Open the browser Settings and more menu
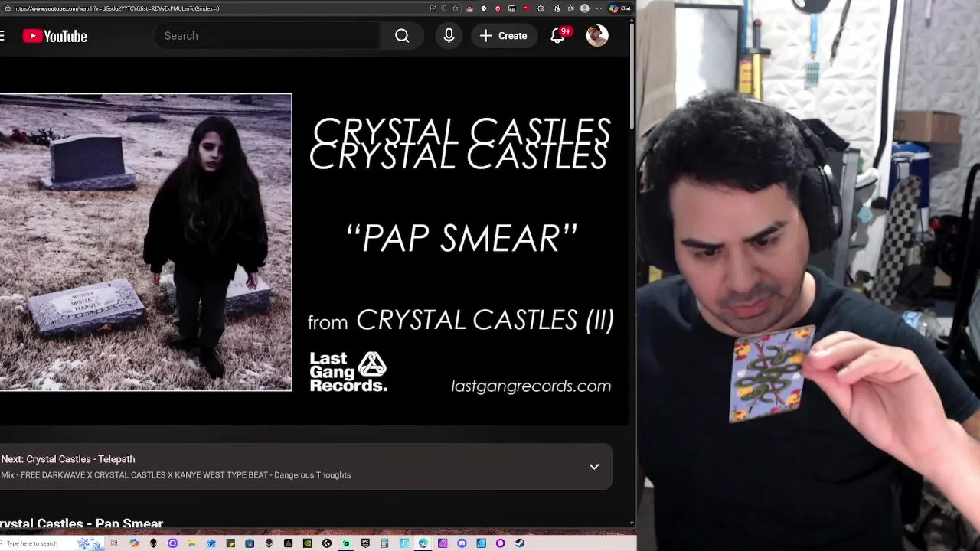980x551 pixels. pos(599,8)
